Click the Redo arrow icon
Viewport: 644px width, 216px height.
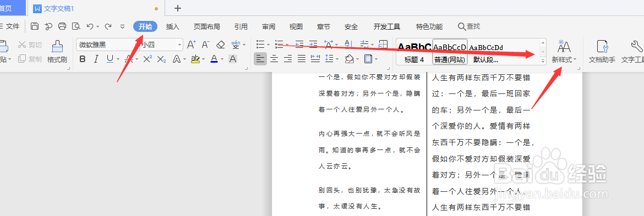[108, 26]
